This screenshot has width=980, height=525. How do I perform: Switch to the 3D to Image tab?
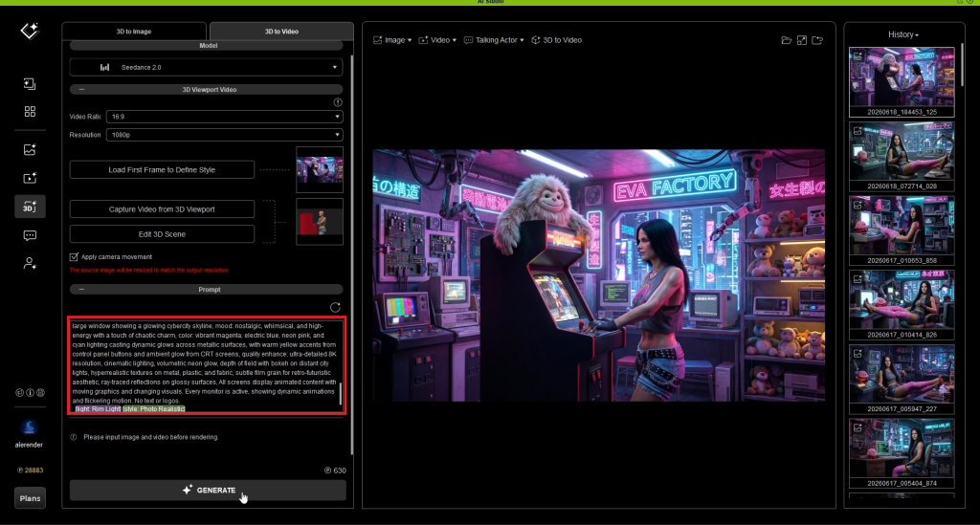134,32
